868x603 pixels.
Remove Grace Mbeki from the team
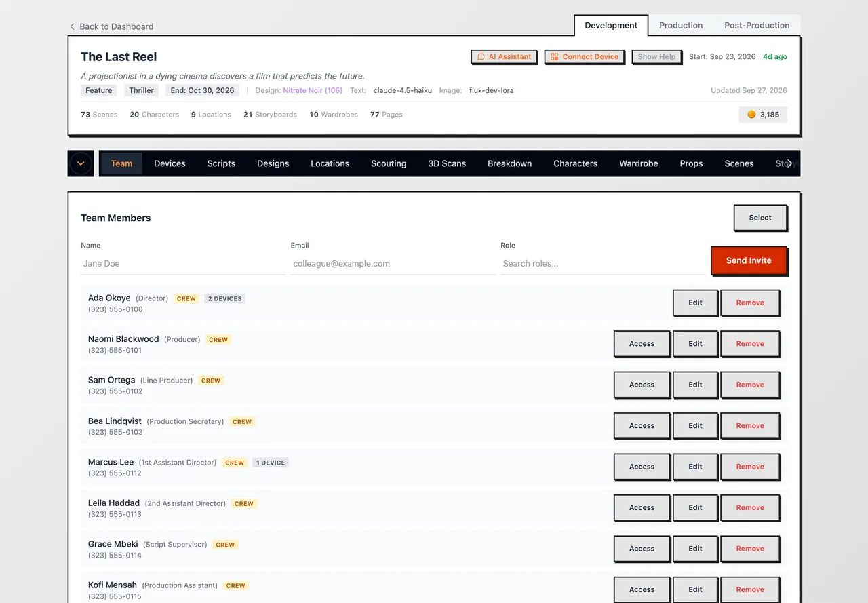click(x=750, y=549)
